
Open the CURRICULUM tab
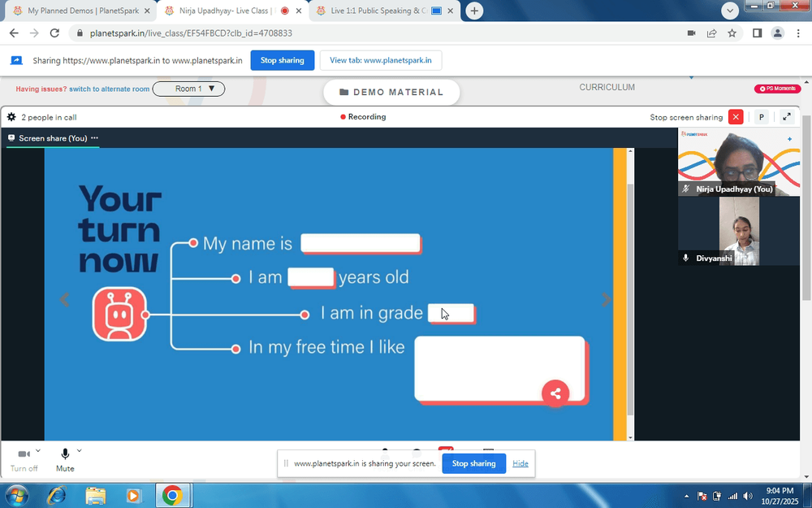coord(607,87)
